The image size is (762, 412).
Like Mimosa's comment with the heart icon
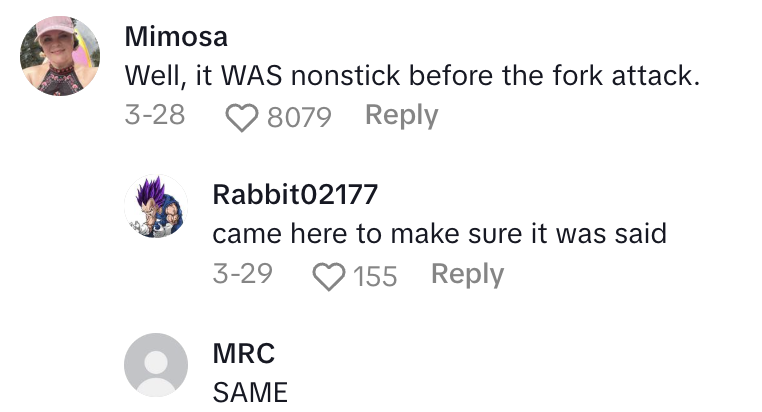pos(241,117)
